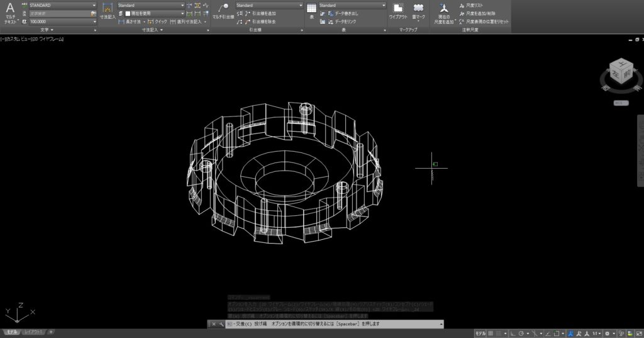The image size is (644, 338).
Task: Select the 寸法記入 dimension tool
Action: (x=108, y=12)
